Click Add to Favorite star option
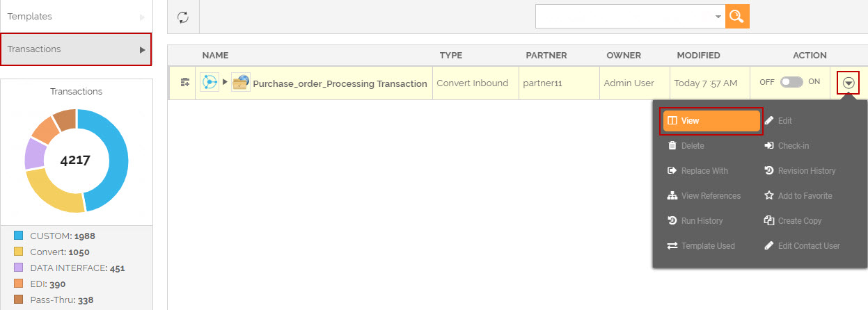This screenshot has height=310, width=868. click(x=804, y=196)
